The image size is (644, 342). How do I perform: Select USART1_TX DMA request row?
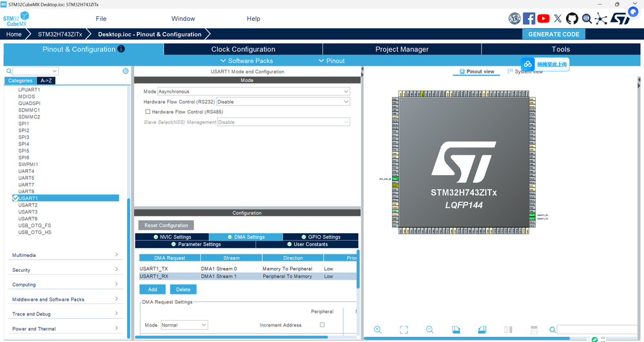[x=248, y=269]
